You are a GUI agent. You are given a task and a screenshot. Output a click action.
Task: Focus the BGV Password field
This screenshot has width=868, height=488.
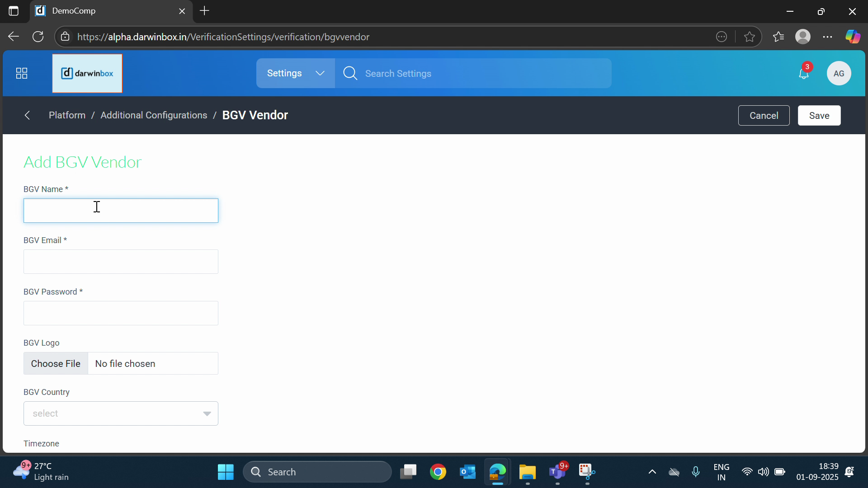[x=121, y=313]
